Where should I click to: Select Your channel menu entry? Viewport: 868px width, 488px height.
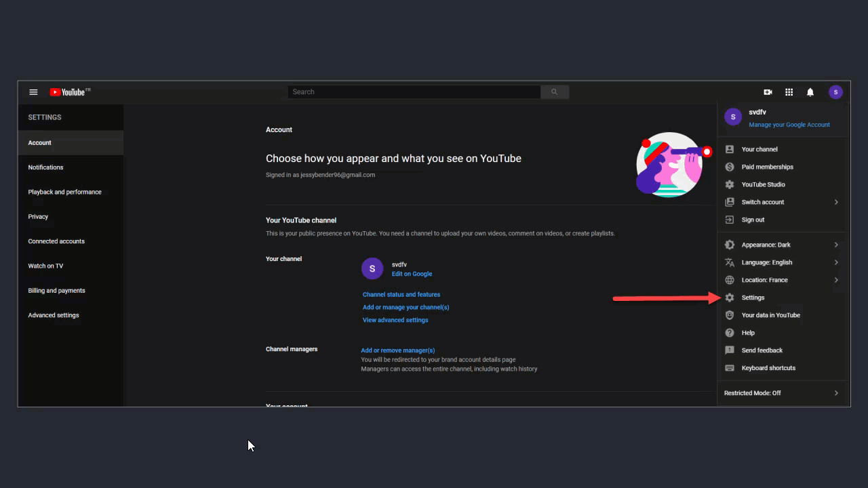point(783,149)
